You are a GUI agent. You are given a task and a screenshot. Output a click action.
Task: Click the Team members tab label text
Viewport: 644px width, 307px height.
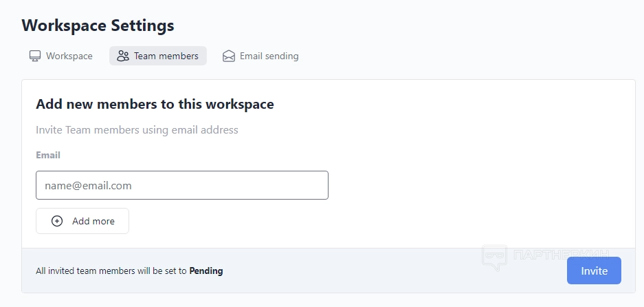click(x=166, y=56)
